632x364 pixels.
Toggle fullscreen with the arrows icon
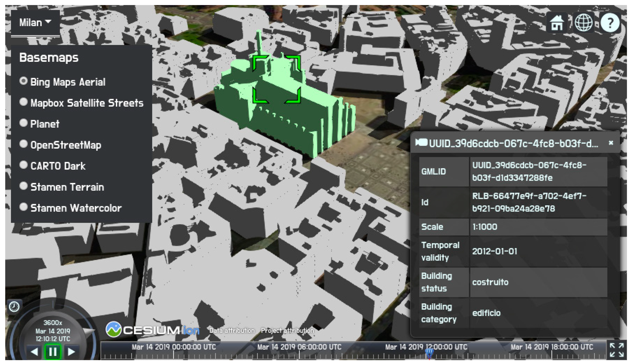click(617, 350)
